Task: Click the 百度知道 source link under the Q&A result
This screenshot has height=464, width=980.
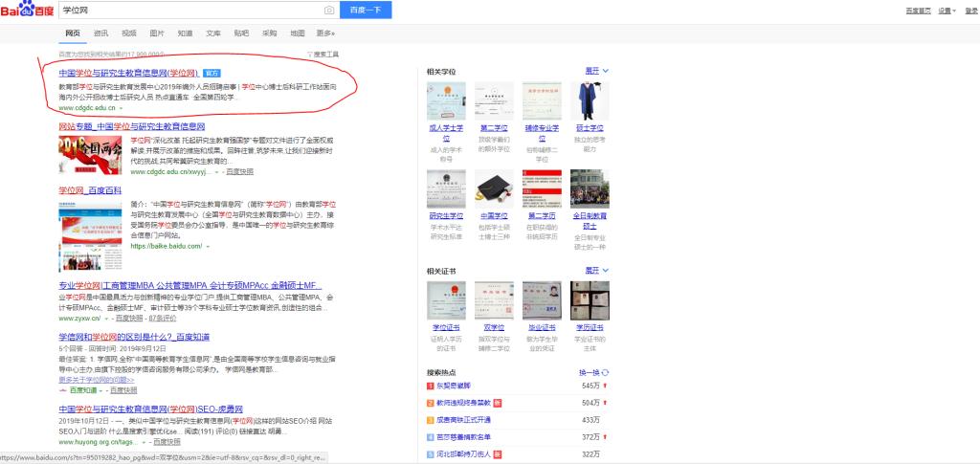Action: (x=78, y=390)
